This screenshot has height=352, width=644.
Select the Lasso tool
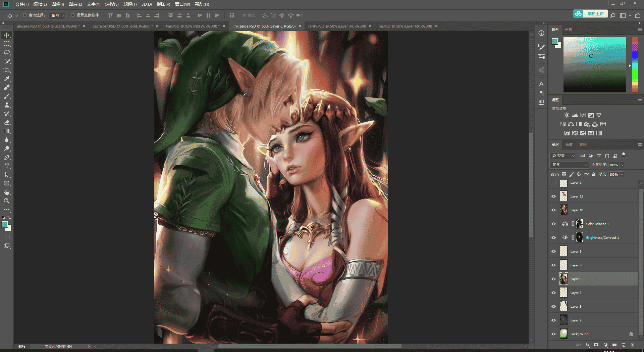7,52
